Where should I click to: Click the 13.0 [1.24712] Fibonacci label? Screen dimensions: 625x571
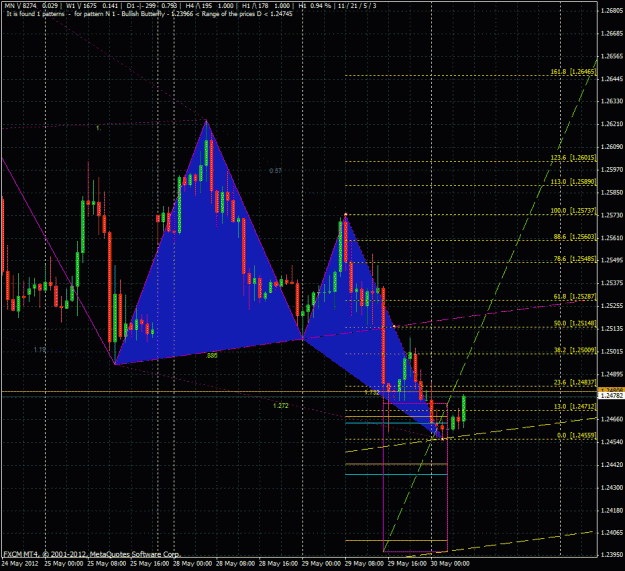pyautogui.click(x=575, y=407)
